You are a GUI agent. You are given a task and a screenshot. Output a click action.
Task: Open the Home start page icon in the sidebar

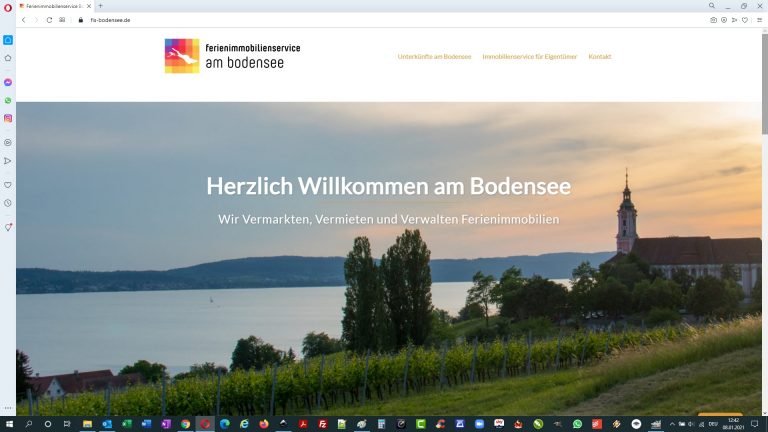pos(8,58)
